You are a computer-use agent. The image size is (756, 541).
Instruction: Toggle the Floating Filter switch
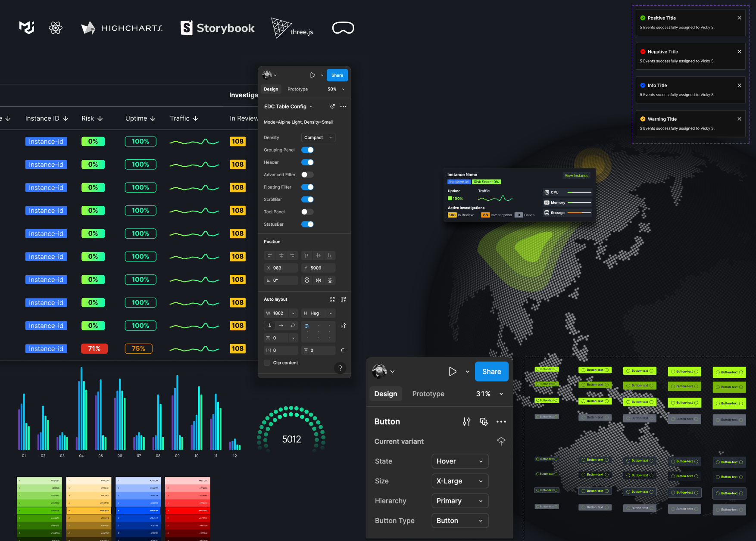(x=307, y=187)
